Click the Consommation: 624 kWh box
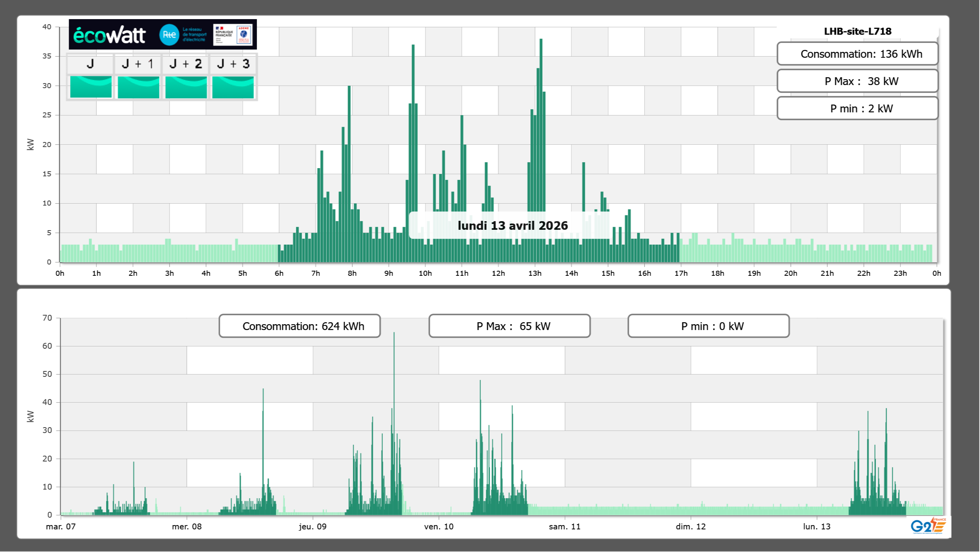Screen dimensions: 980x552 pos(299,326)
